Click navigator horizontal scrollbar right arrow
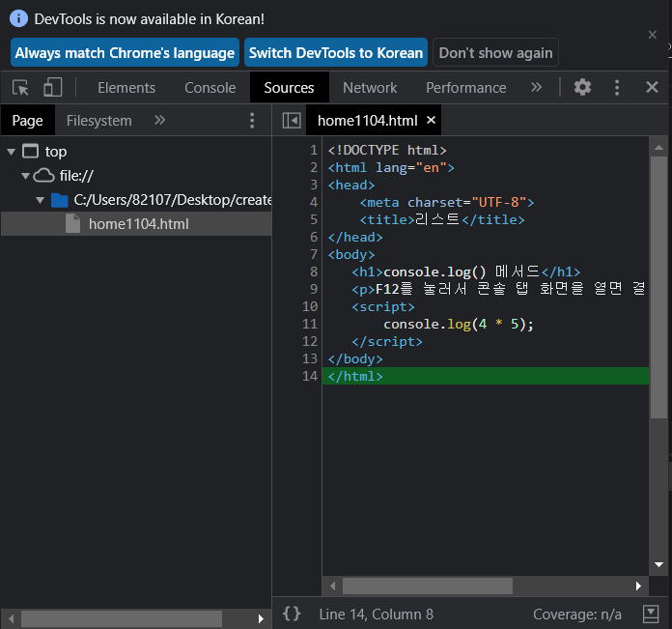Viewport: 672px width, 629px height. point(261,618)
